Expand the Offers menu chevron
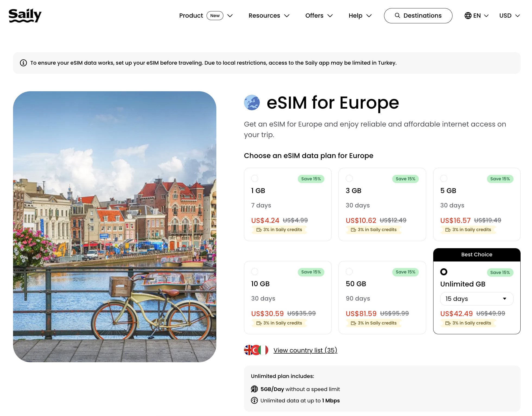This screenshot has width=532, height=416. (330, 16)
